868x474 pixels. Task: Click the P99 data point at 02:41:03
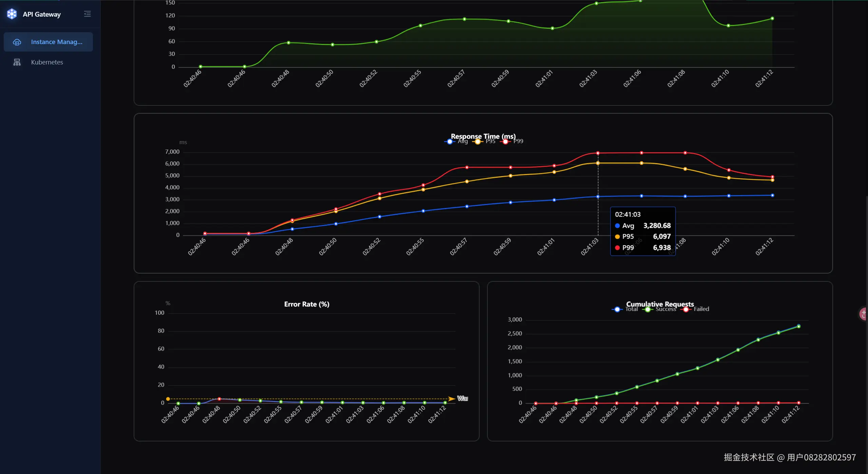pos(598,153)
